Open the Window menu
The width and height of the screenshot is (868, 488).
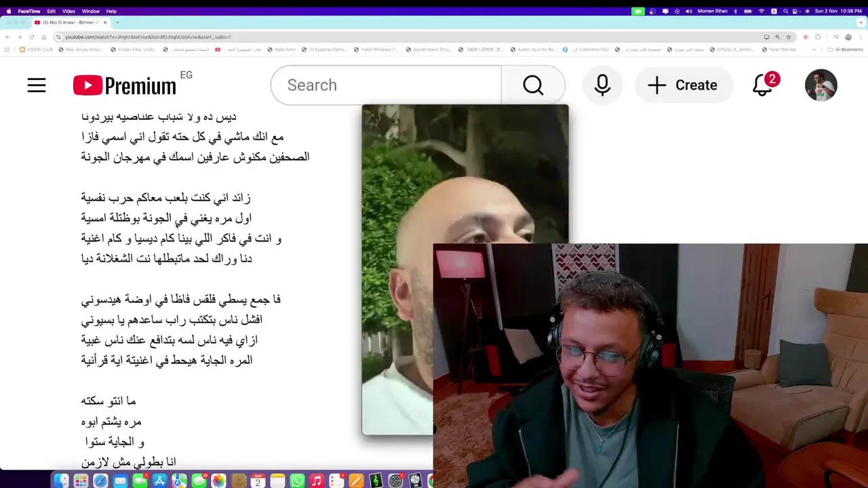(91, 11)
